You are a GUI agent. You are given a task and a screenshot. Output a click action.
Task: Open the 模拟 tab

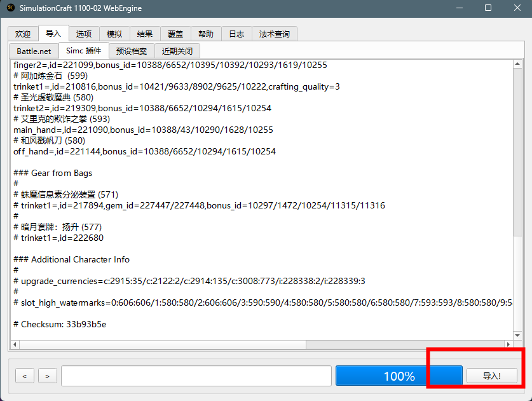(114, 34)
